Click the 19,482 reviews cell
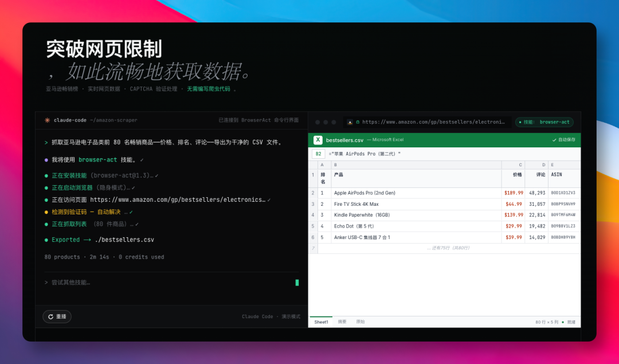 (x=537, y=226)
